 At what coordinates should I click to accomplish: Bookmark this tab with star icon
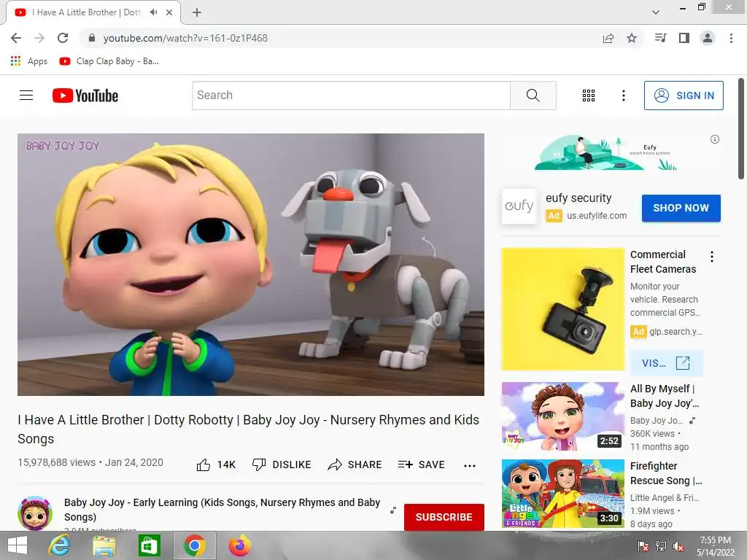[x=632, y=38]
